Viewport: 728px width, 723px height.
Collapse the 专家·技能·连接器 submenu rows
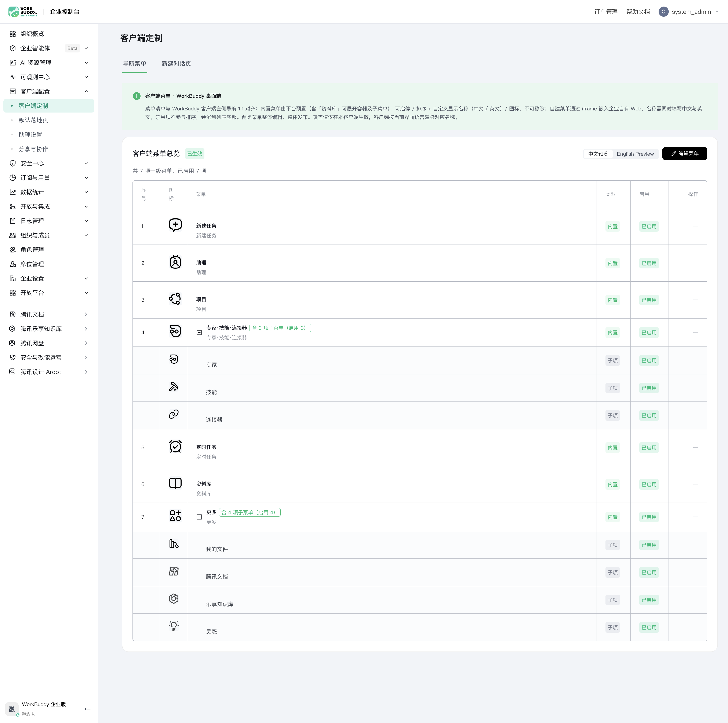coord(199,333)
